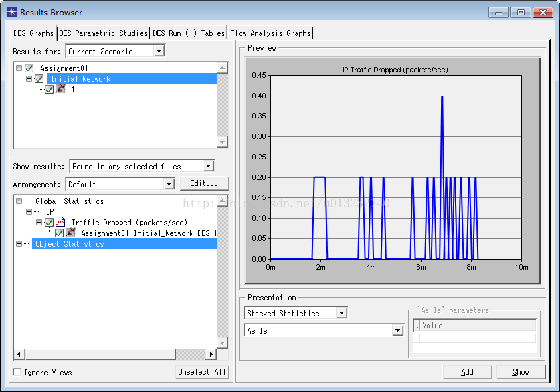Screen dimensions: 560x392
Task: Click the scenario tree scroll up arrow
Action: 223,68
